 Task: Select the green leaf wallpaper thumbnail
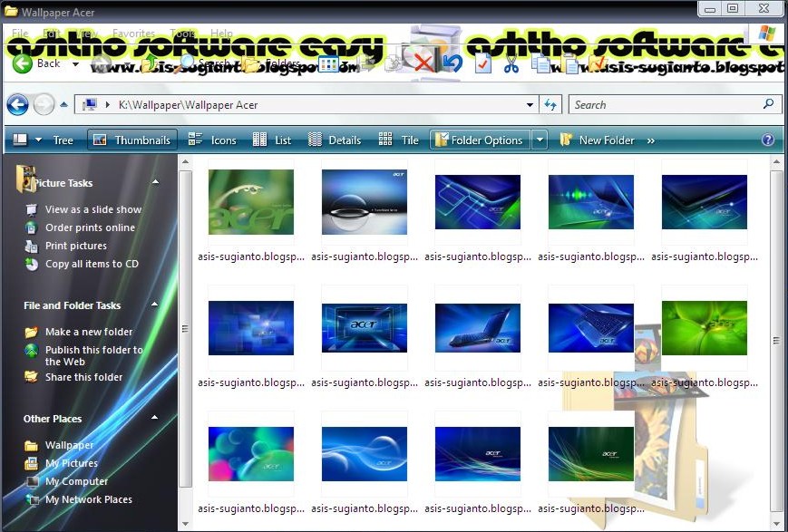click(705, 328)
